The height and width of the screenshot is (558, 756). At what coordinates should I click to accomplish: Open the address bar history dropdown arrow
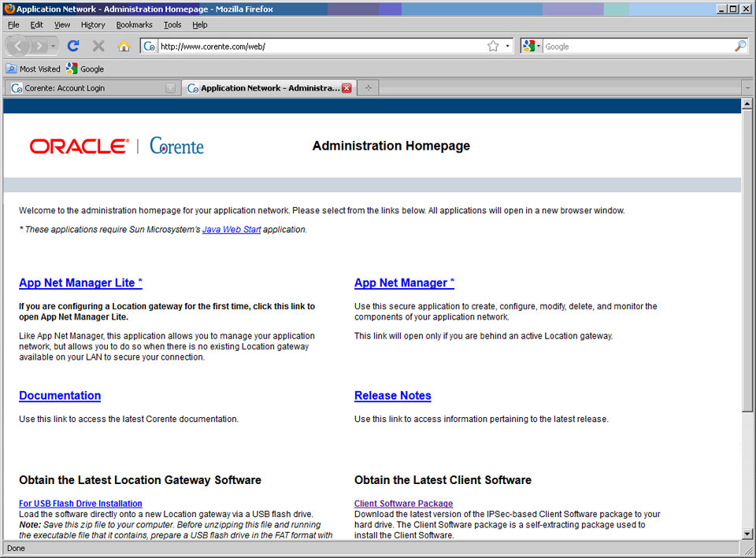pos(507,46)
